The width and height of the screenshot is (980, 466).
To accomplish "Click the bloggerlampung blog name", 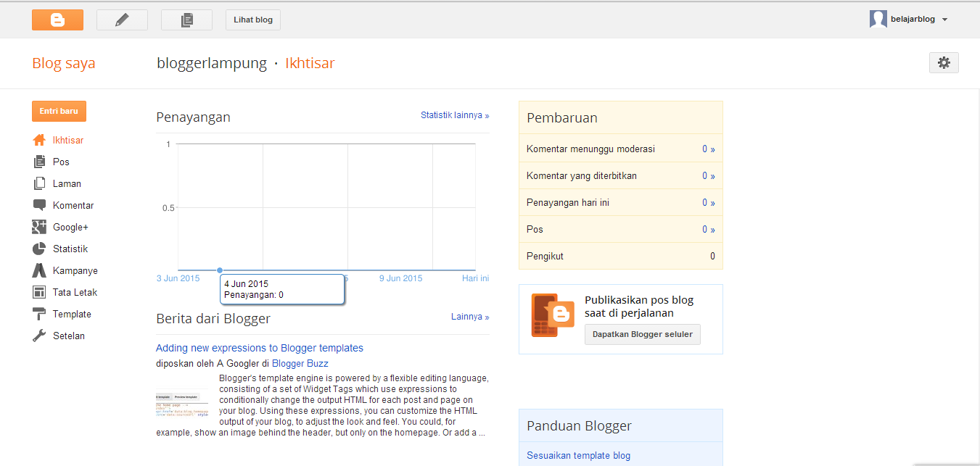I will click(212, 63).
